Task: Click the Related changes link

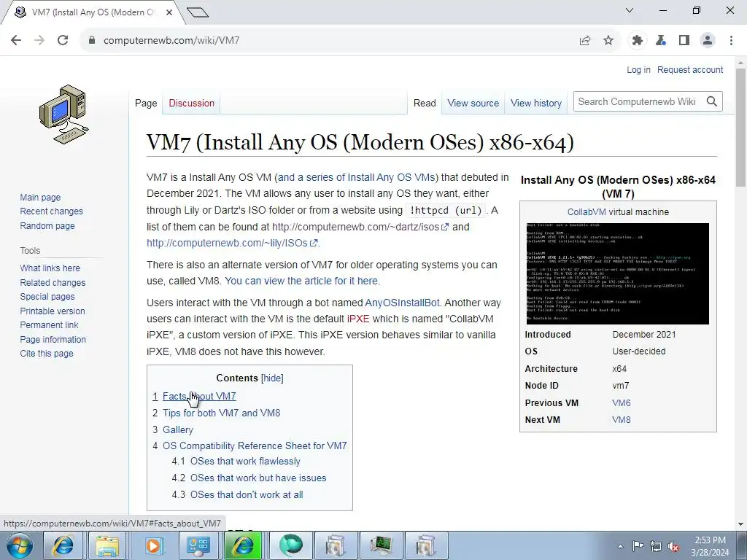Action: point(53,282)
